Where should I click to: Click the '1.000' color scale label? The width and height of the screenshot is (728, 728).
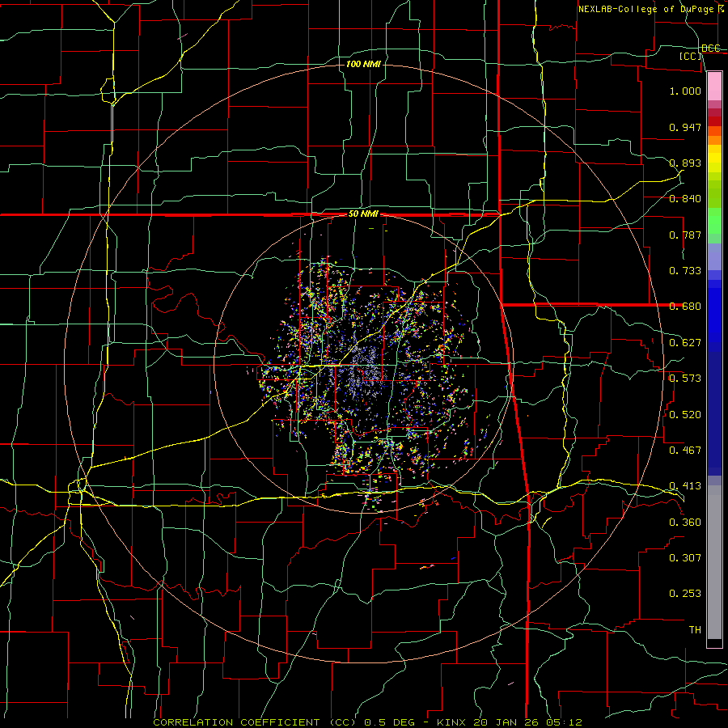685,91
